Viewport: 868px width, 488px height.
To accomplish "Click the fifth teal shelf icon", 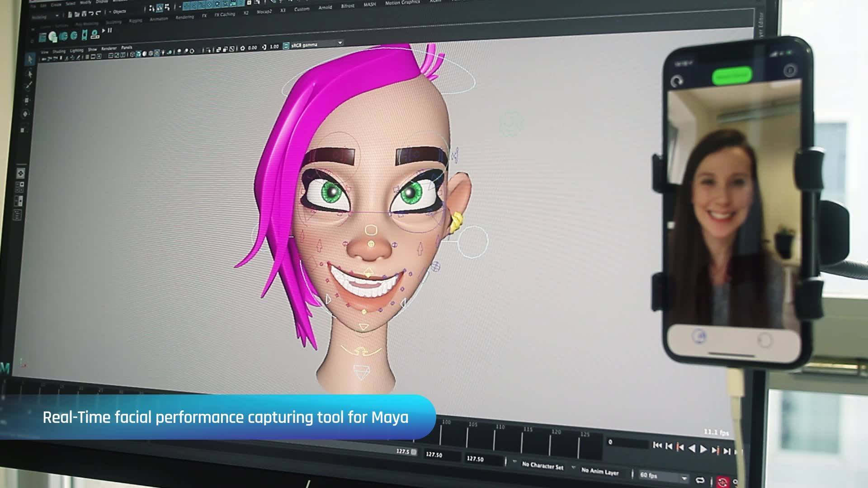I will click(85, 35).
